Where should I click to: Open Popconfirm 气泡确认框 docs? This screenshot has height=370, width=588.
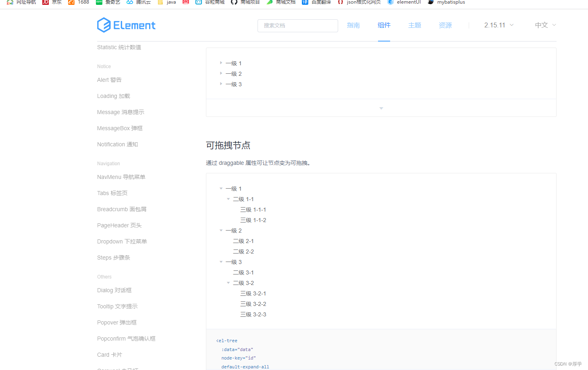(126, 339)
